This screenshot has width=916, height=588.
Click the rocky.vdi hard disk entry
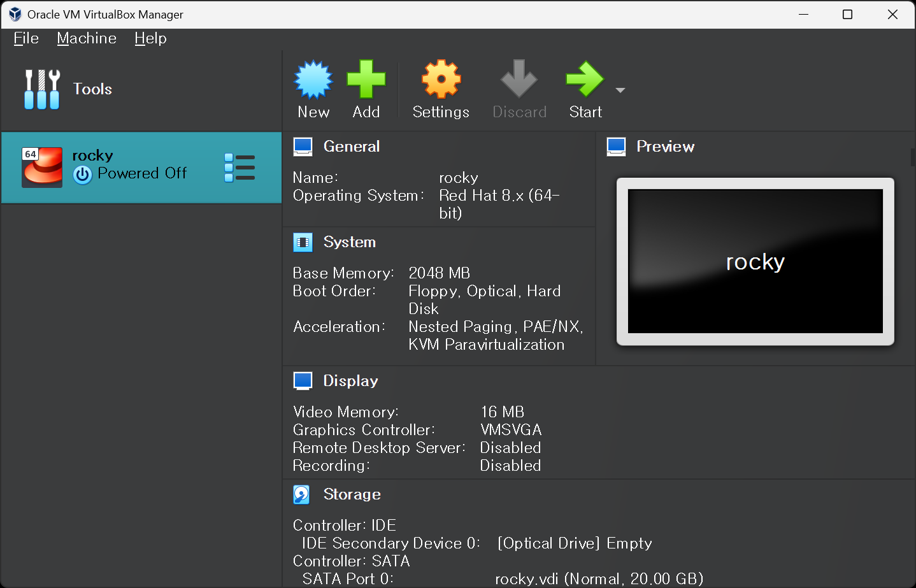599,579
